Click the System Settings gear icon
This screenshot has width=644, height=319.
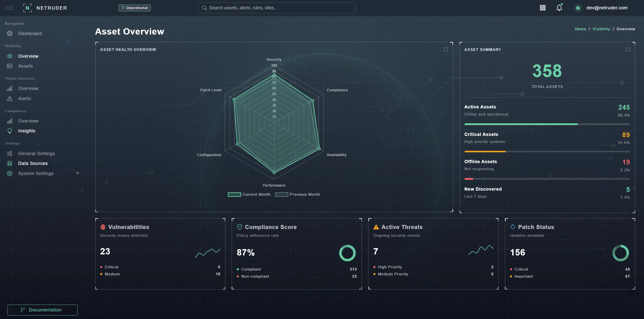[x=10, y=173]
